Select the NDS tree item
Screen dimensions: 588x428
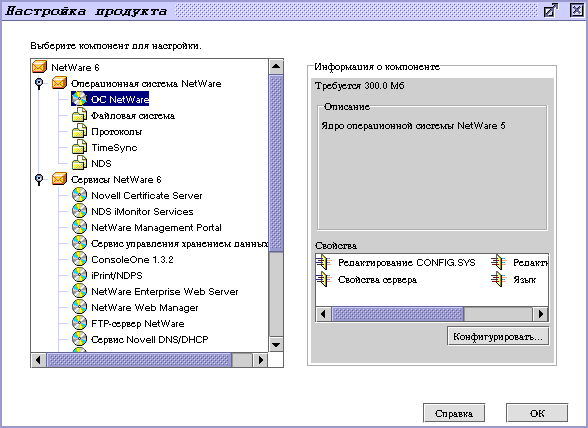coord(101,164)
